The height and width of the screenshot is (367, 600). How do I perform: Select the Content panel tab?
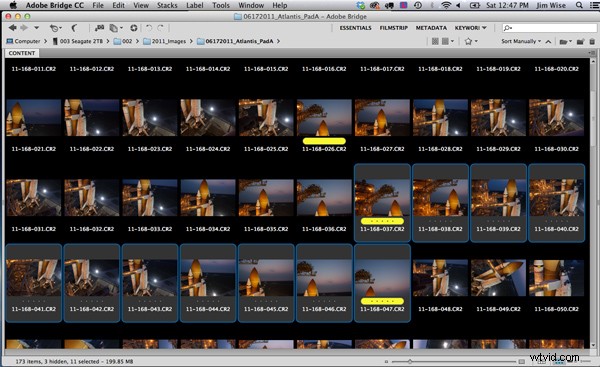(x=22, y=53)
